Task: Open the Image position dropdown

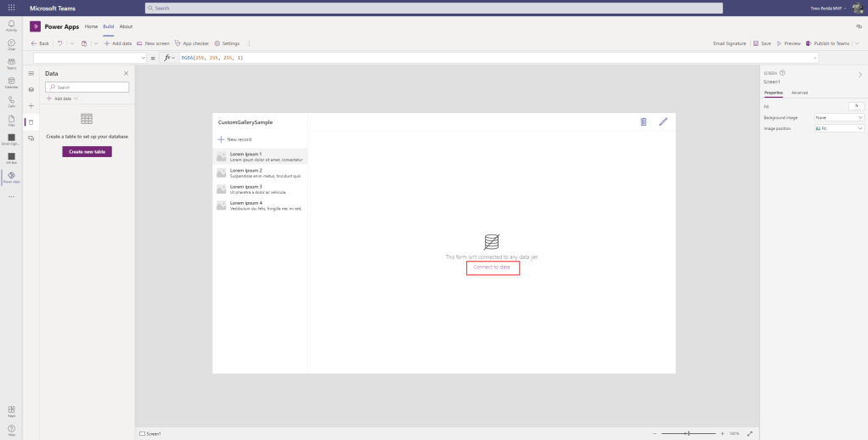Action: (x=838, y=128)
